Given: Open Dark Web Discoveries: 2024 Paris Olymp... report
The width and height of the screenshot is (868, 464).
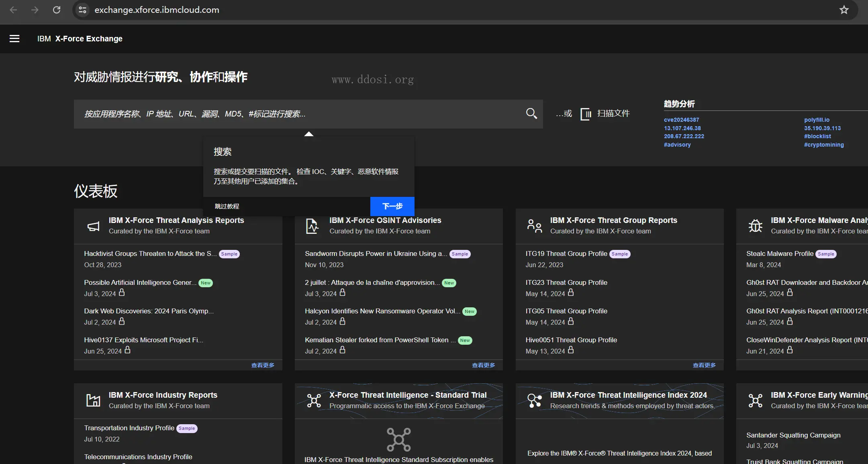Looking at the screenshot, I should 149,311.
